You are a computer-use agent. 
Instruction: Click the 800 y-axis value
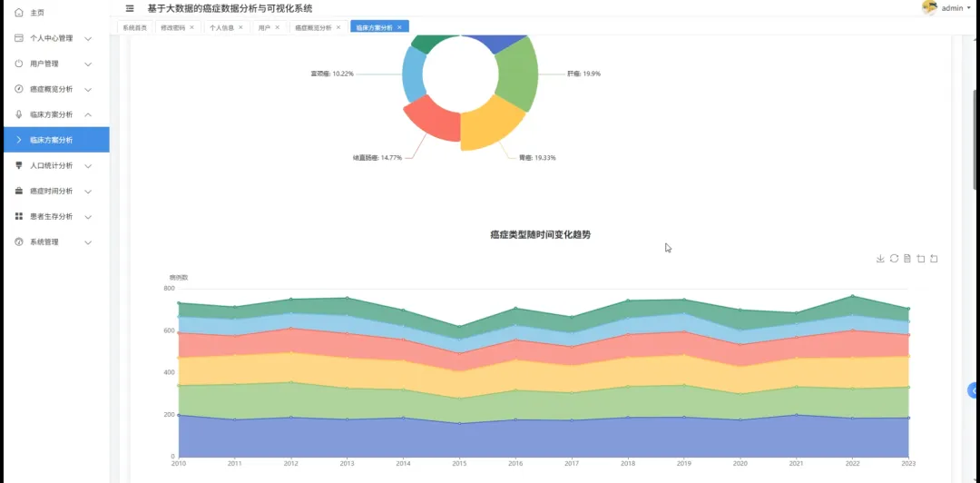pos(169,289)
